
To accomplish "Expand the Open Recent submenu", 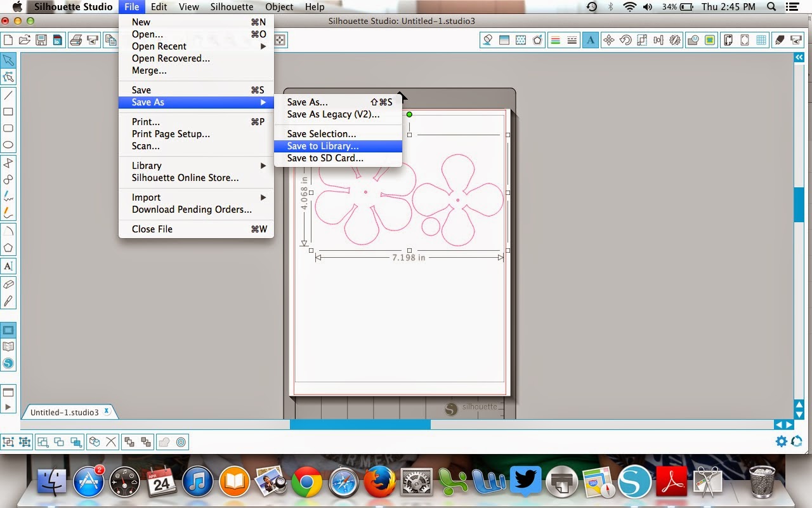I will [x=196, y=46].
